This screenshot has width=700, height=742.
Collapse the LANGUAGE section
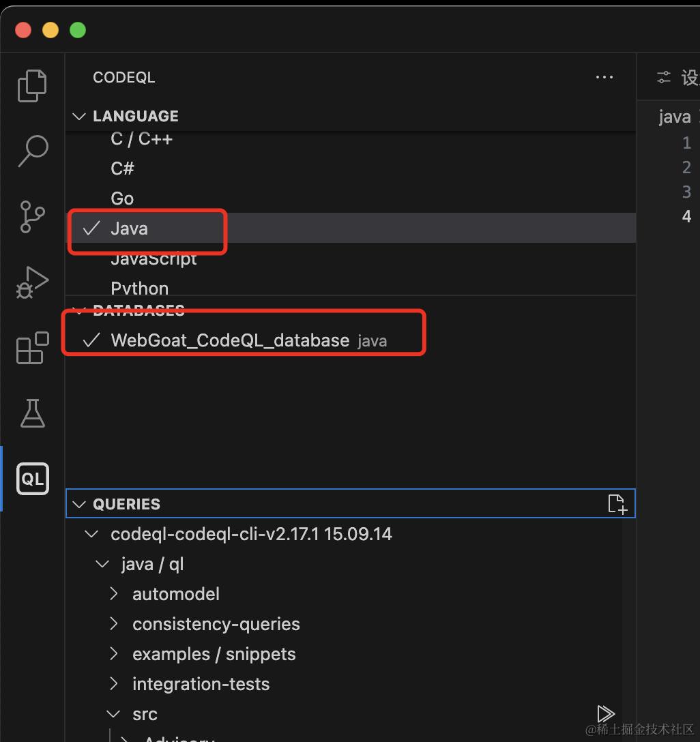[78, 116]
